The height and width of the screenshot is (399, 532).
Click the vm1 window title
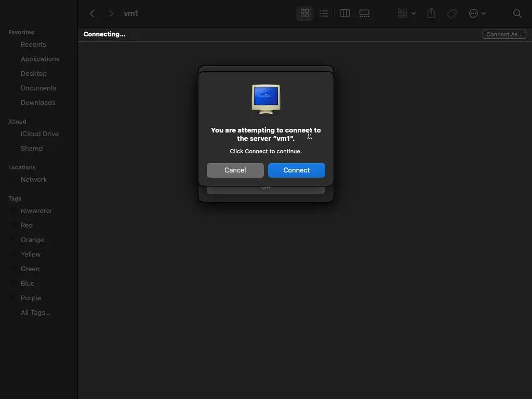click(x=130, y=14)
